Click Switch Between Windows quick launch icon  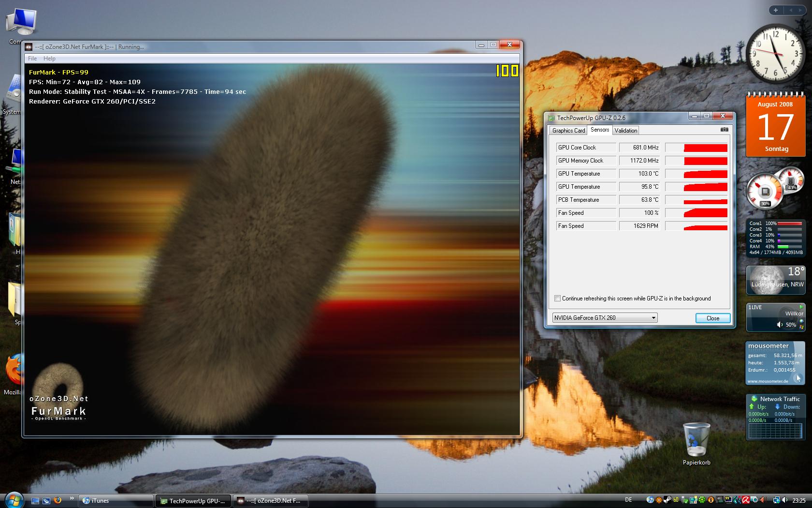point(46,501)
